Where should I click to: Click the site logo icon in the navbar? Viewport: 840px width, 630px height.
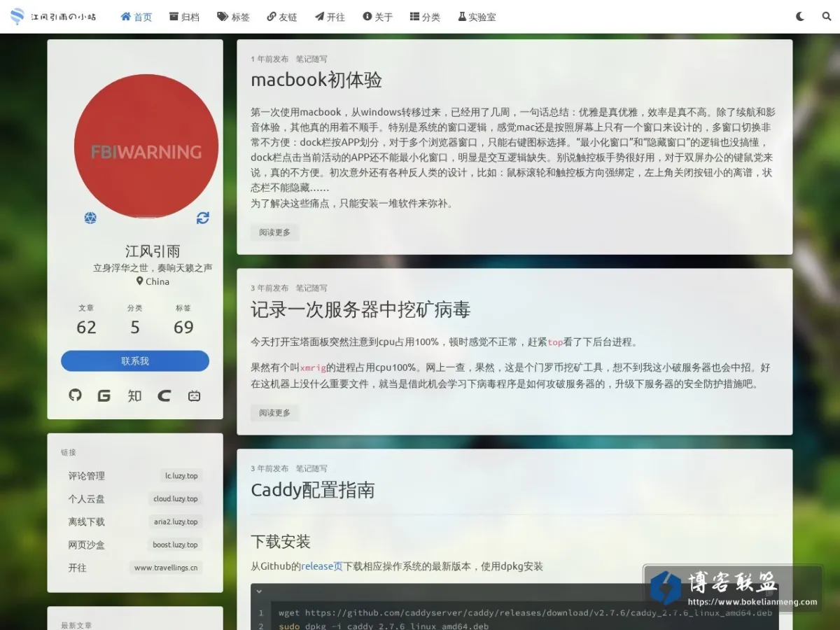coord(17,16)
